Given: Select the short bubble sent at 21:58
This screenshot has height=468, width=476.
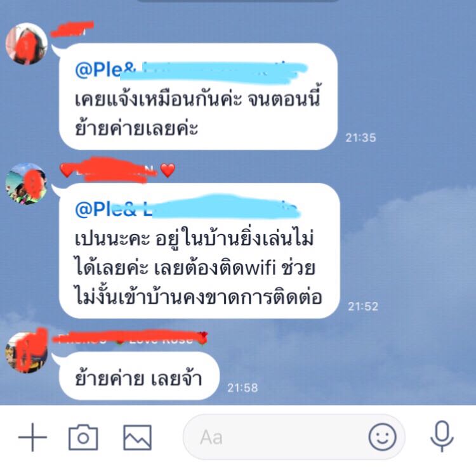Looking at the screenshot, I should click(x=139, y=376).
